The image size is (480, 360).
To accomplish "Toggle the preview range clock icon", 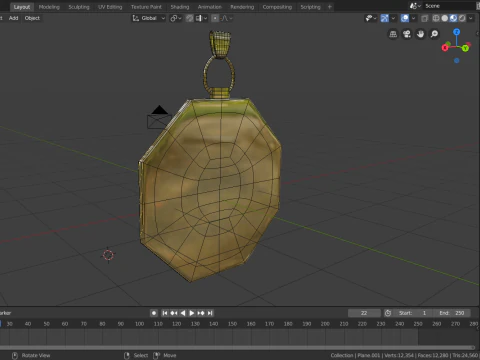I will pos(388,313).
